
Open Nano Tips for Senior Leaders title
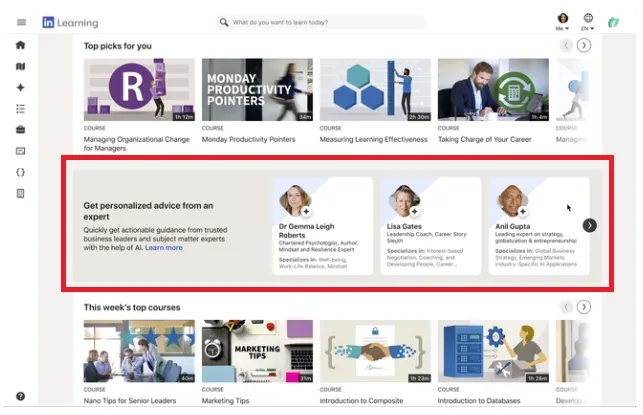tap(130, 401)
